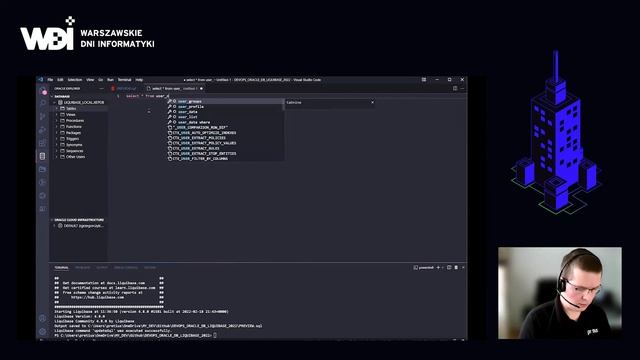Open the Source Control view

coord(43,117)
